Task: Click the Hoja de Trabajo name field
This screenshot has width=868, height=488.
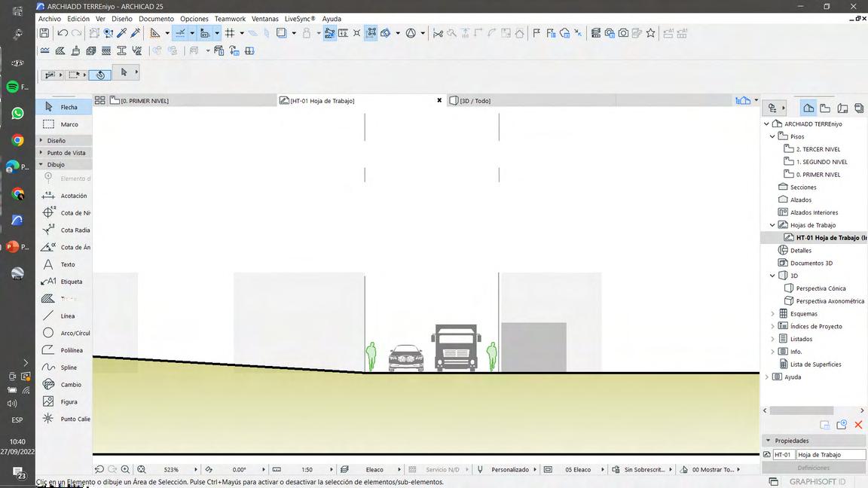Action: pos(830,455)
